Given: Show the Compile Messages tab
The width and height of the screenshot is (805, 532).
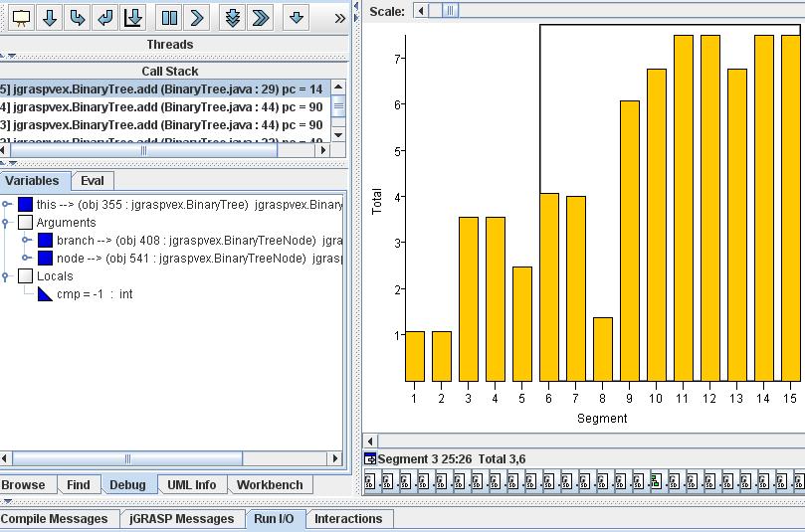Looking at the screenshot, I should click(x=55, y=519).
